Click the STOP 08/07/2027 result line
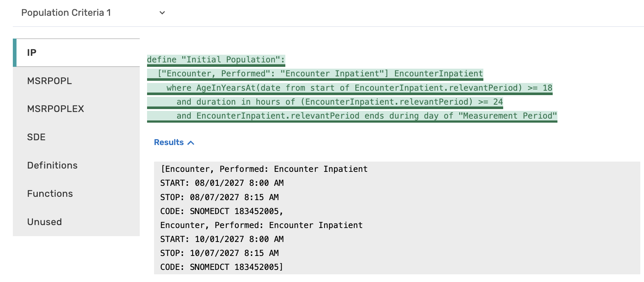The image size is (644, 282). [x=219, y=197]
